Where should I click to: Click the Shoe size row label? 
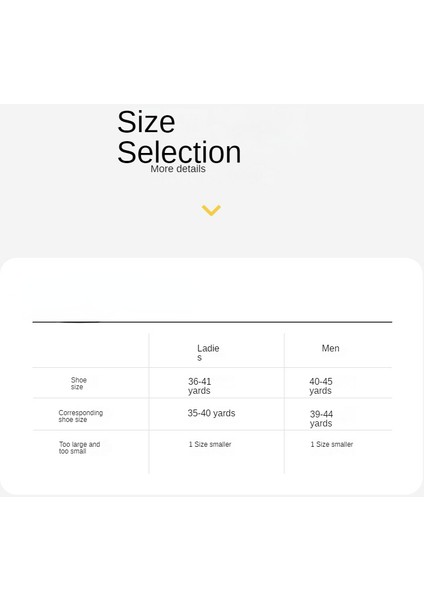coord(78,383)
